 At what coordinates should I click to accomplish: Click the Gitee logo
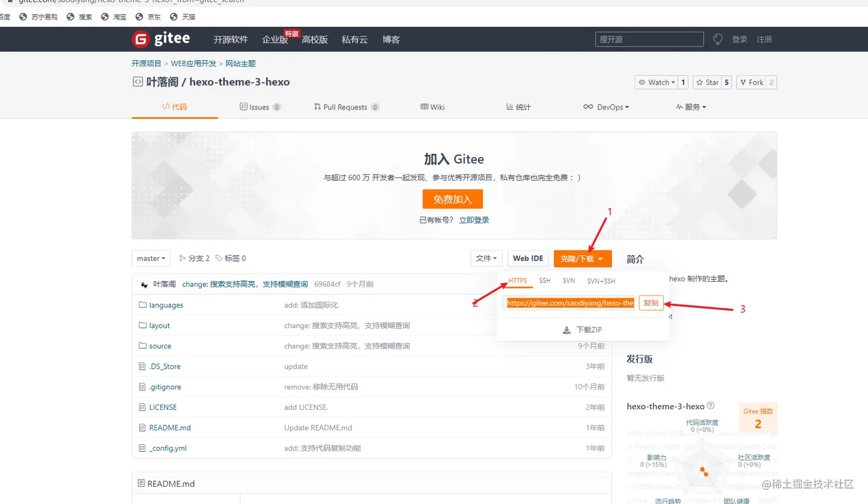coord(161,39)
